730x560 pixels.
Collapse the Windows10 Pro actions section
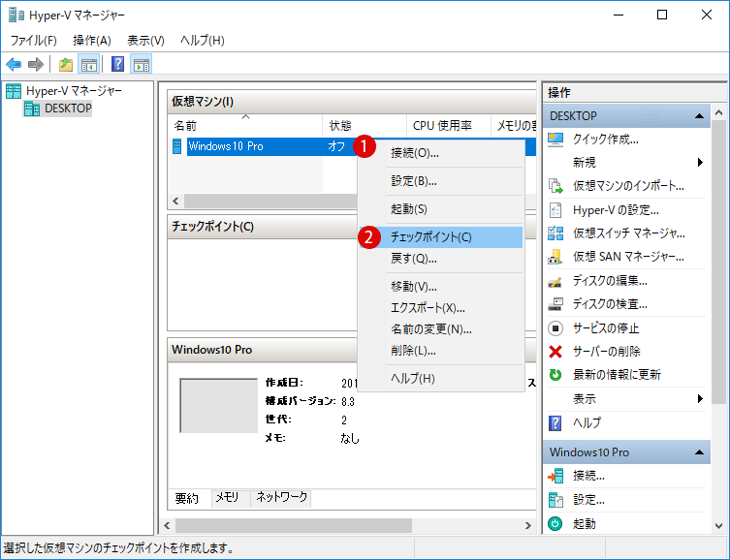pyautogui.click(x=699, y=452)
